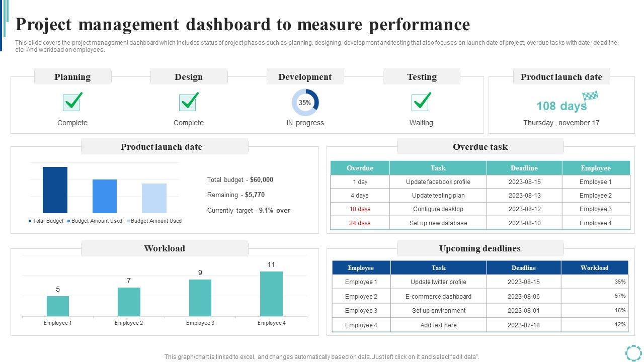Viewport: 644px width, 362px height.
Task: Click Configure desktop task
Action: [438, 209]
